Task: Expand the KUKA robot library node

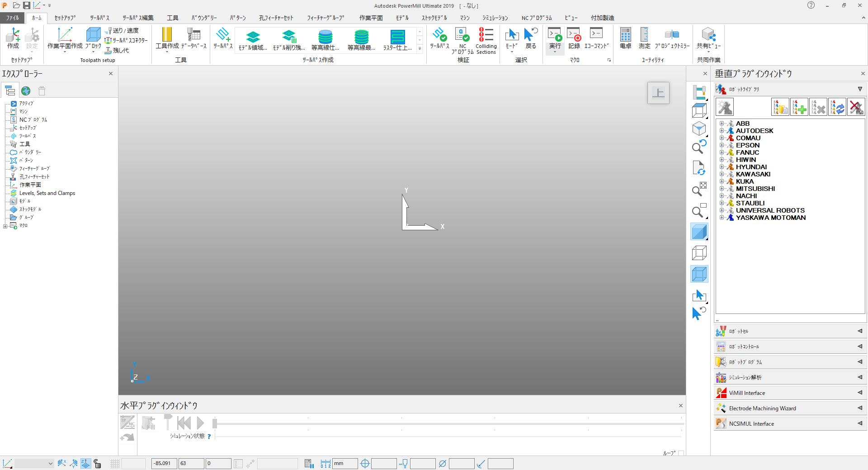Action: [x=722, y=181]
